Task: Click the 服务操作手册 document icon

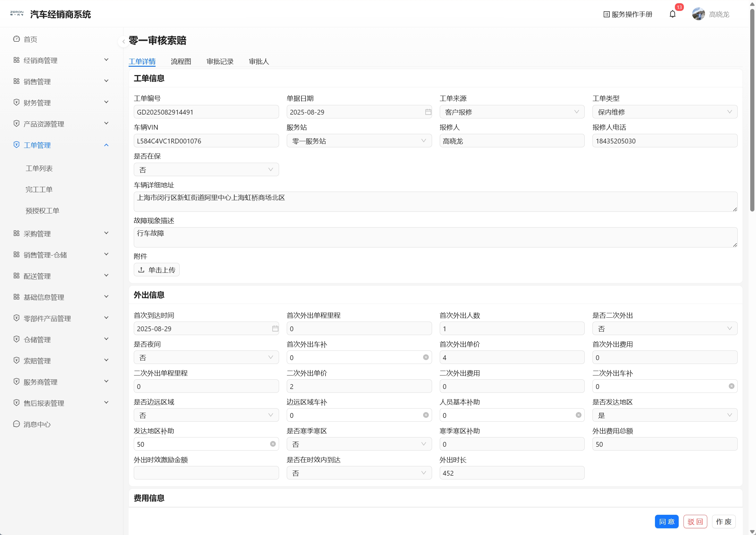Action: click(606, 14)
